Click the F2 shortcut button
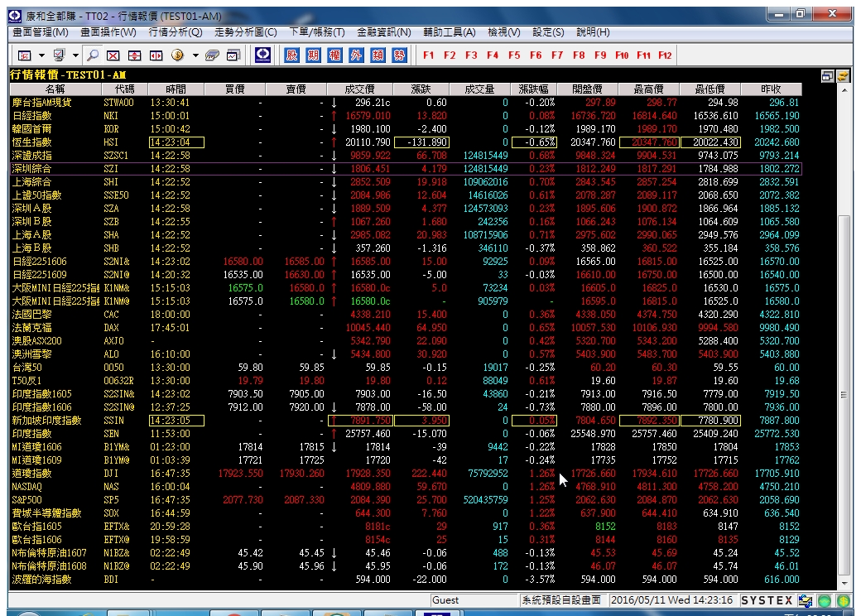 pos(450,55)
